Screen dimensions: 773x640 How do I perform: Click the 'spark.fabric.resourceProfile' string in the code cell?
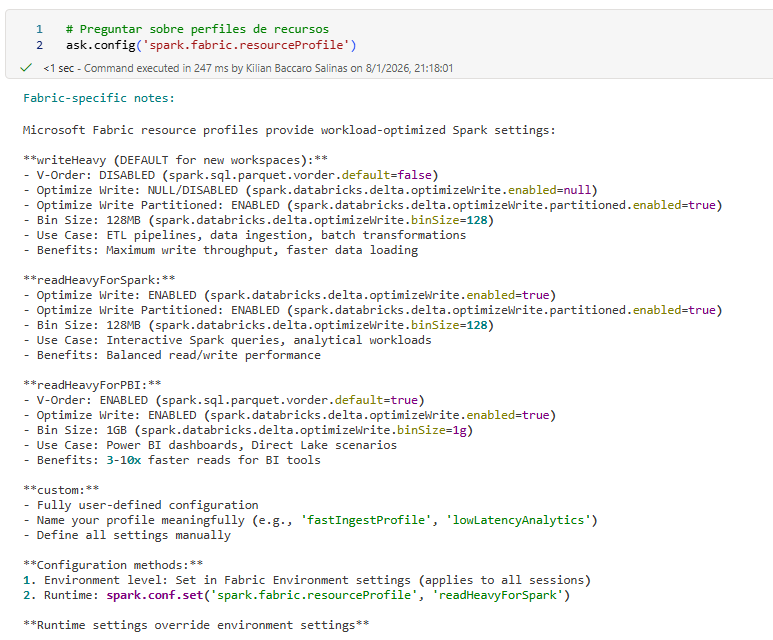246,45
